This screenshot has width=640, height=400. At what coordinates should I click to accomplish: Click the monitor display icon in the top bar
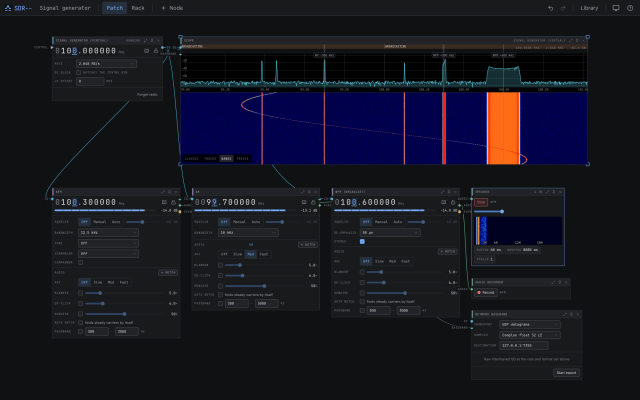pos(616,8)
